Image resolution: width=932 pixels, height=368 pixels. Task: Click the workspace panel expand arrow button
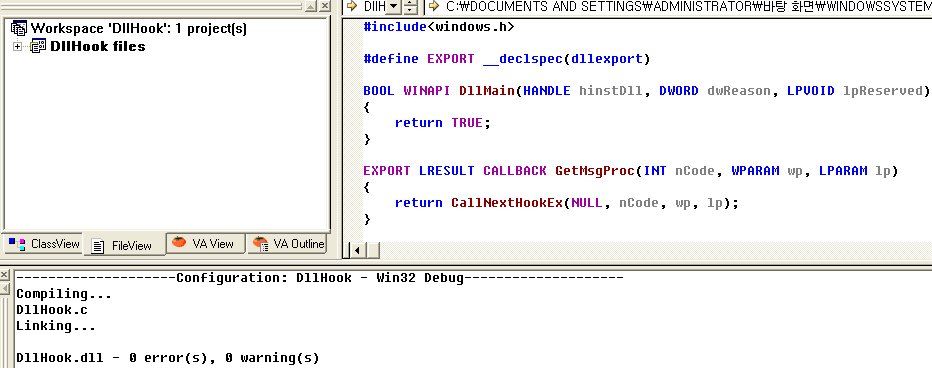click(x=311, y=6)
